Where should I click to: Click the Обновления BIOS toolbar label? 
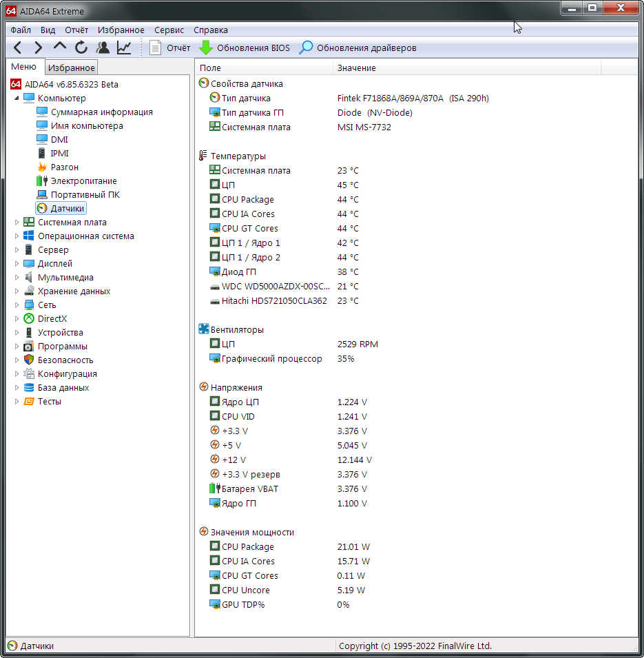pos(253,48)
